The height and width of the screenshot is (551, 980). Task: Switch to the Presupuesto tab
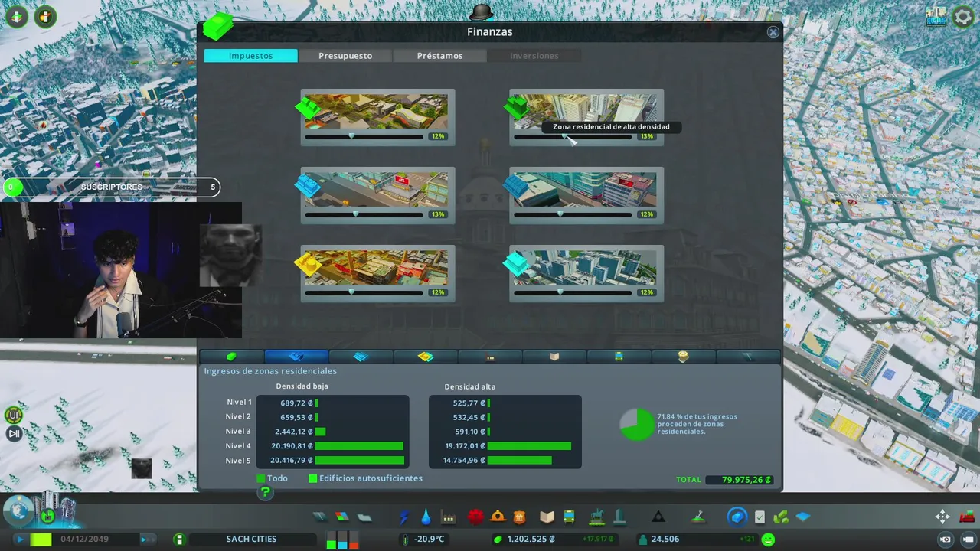pos(345,56)
